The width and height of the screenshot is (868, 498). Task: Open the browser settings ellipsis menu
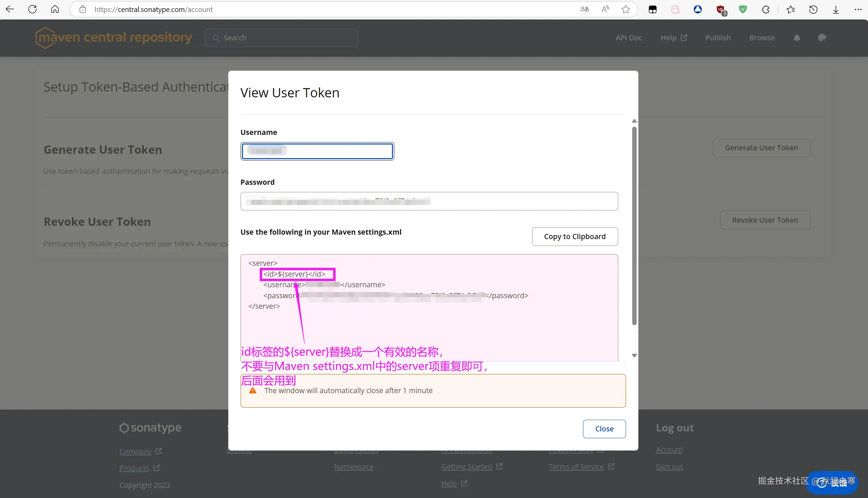(x=858, y=9)
